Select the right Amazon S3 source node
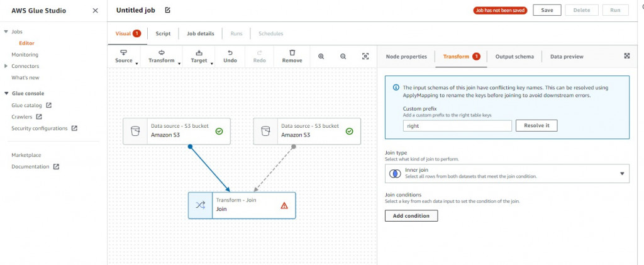 [307, 132]
